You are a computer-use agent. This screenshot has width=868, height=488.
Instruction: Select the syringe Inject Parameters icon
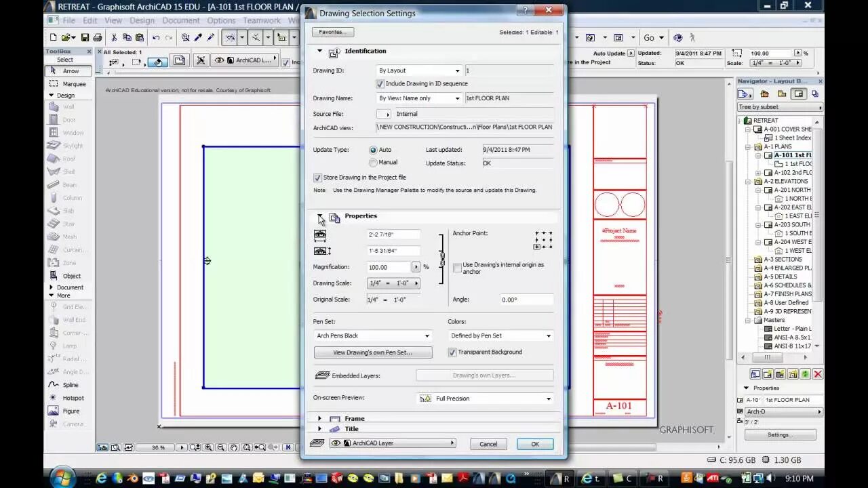(x=210, y=38)
